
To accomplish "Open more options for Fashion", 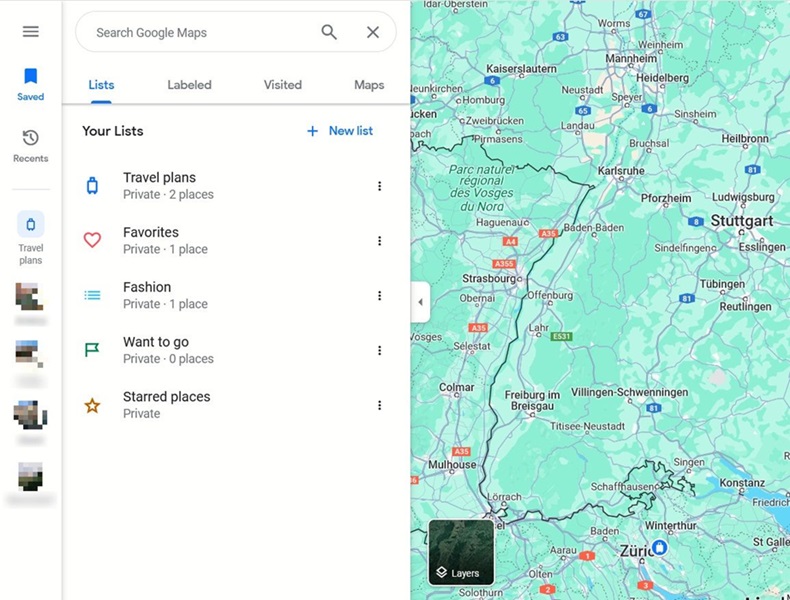I will pos(379,296).
